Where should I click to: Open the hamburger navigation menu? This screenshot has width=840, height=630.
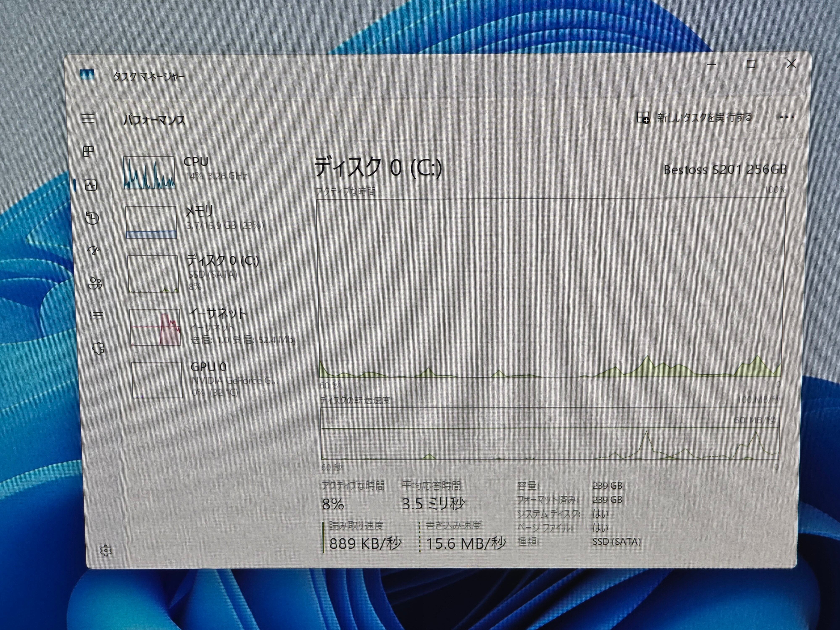pyautogui.click(x=88, y=118)
